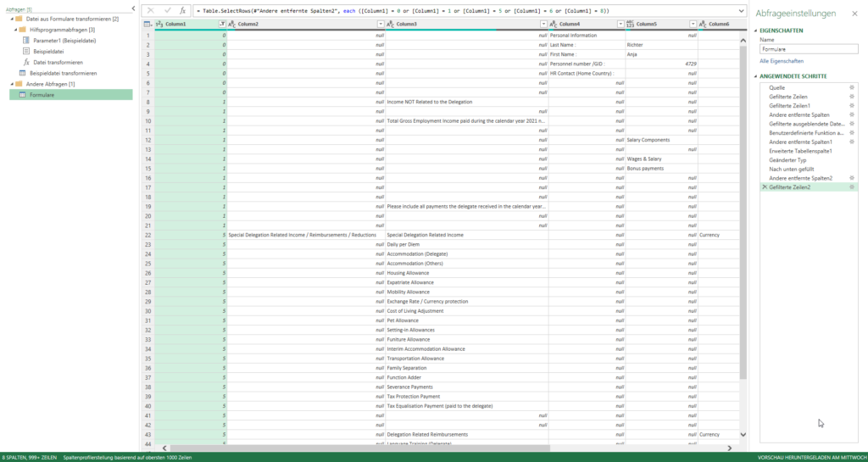Select the Geänderter Typ applied step
Image resolution: width=868 pixels, height=462 pixels.
(788, 159)
